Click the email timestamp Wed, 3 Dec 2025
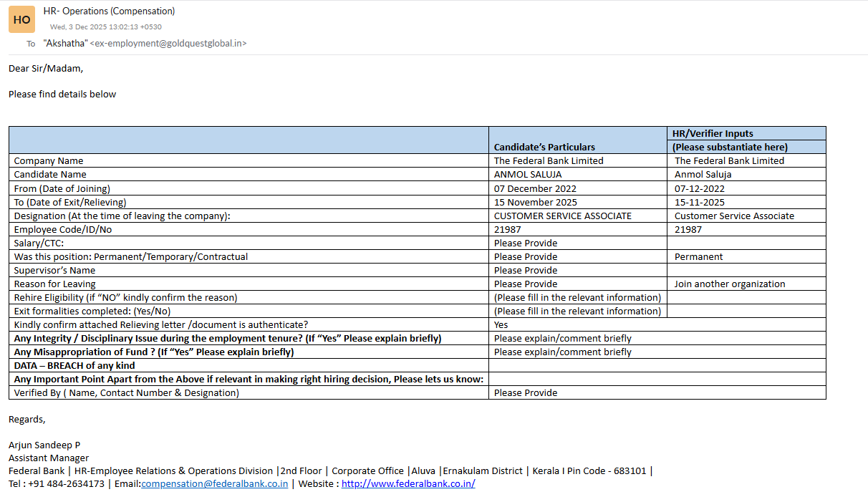The image size is (868, 502). pyautogui.click(x=105, y=27)
